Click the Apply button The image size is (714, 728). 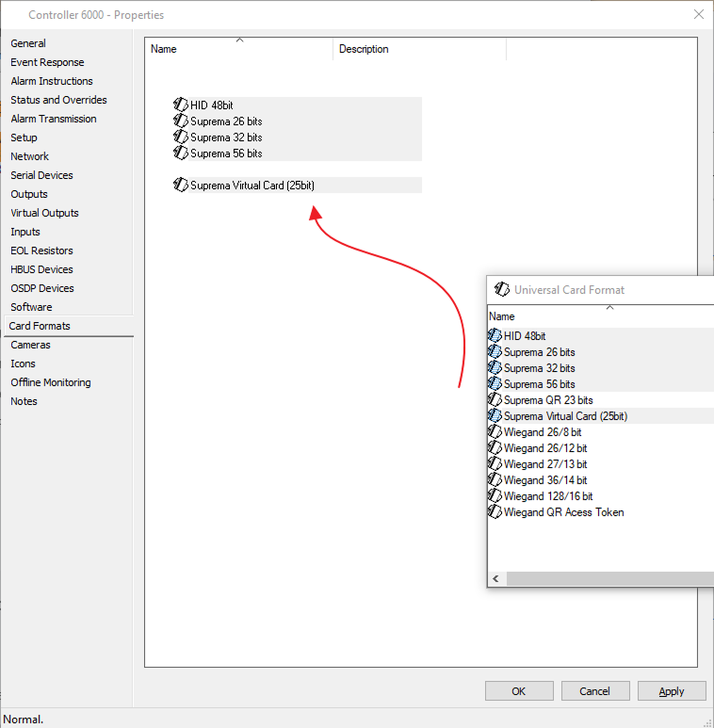click(x=672, y=691)
